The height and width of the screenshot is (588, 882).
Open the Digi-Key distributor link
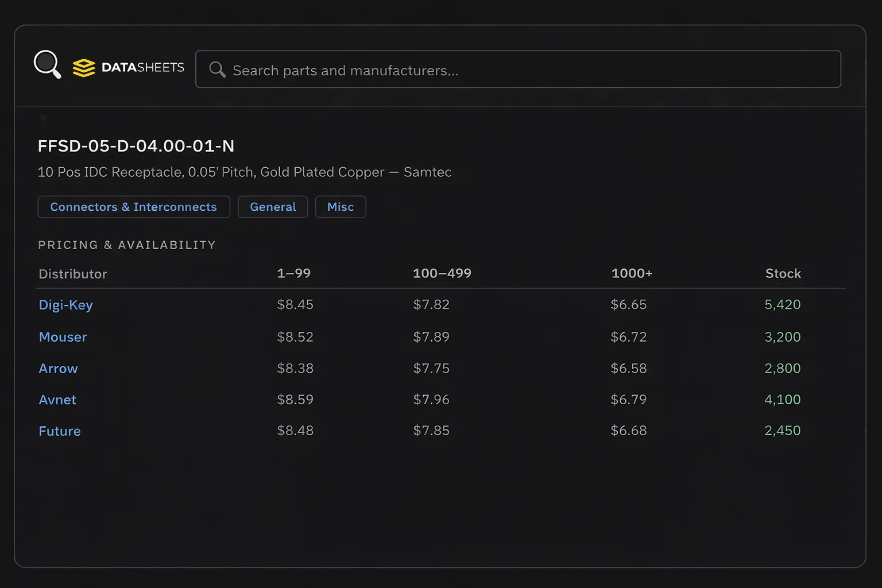point(65,305)
